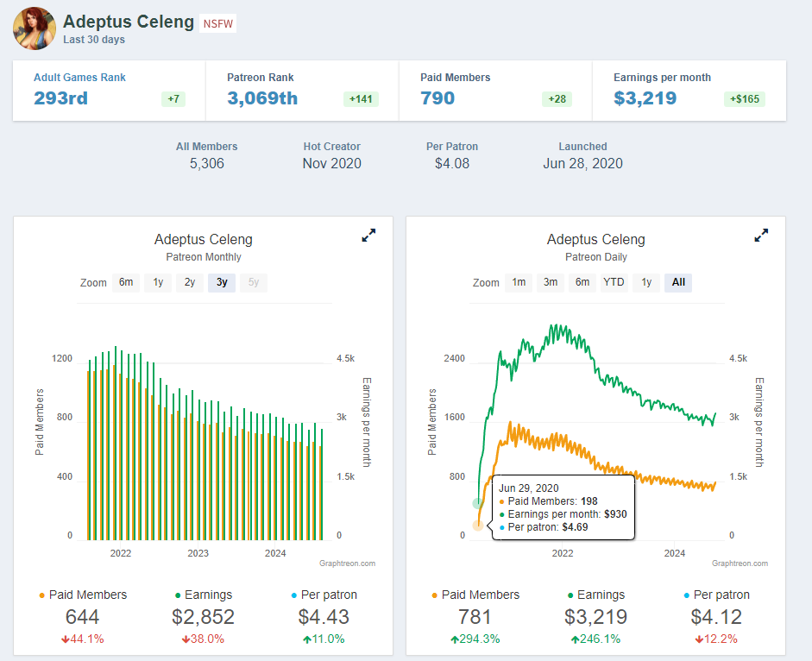Open Graphtreon.com credit under the daily chart
This screenshot has width=812, height=661.
pos(740,563)
